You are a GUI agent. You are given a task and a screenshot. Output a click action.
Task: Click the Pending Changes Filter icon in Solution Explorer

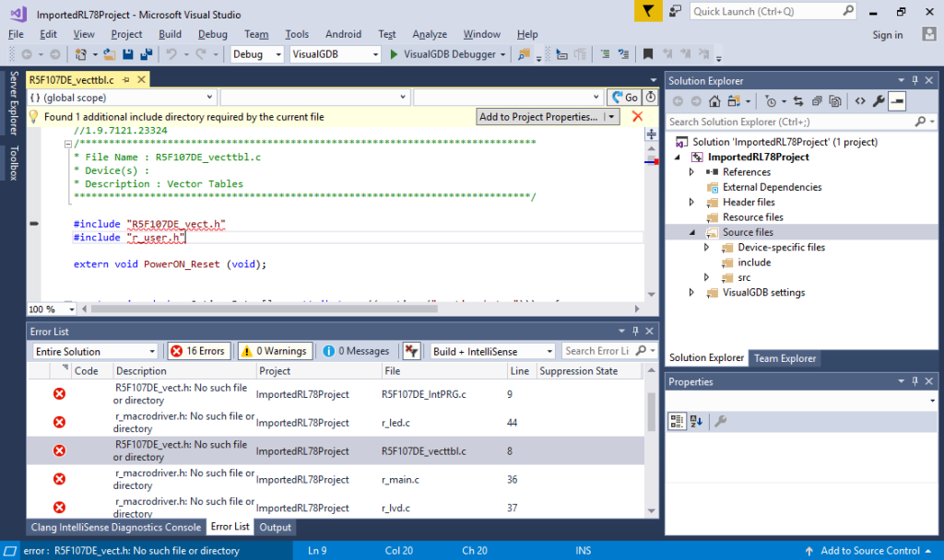[771, 101]
